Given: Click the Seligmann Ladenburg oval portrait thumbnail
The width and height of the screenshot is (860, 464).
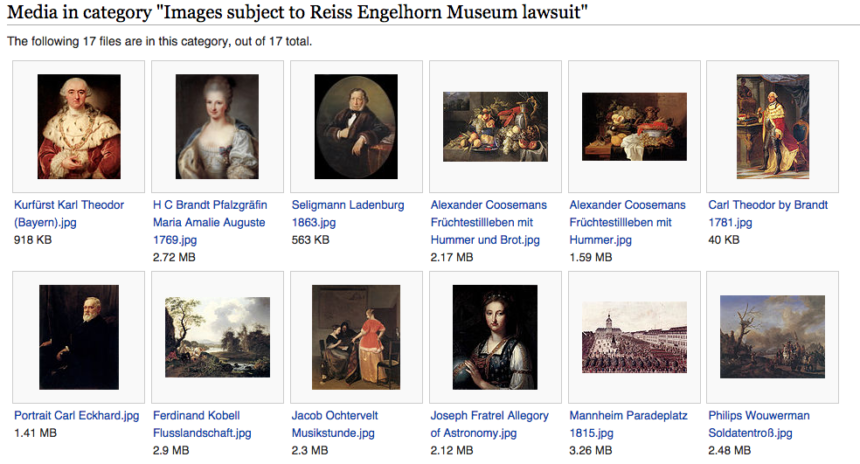Looking at the screenshot, I should [x=356, y=126].
